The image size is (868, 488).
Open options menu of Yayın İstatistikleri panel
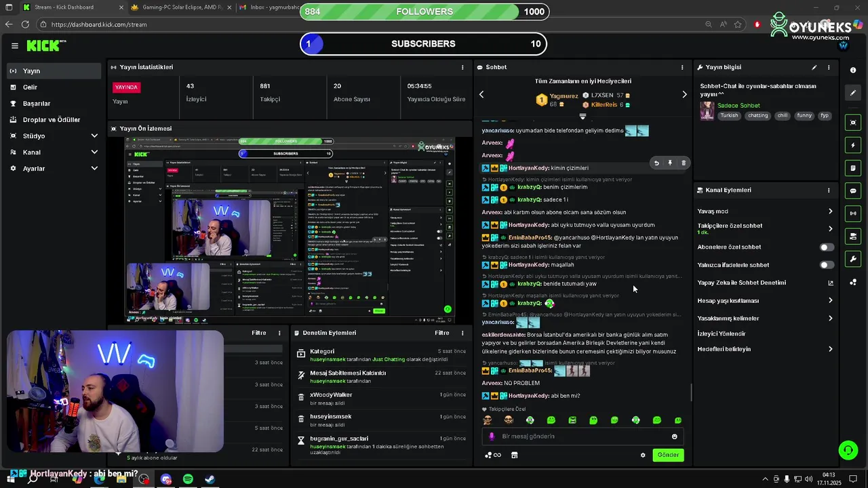click(462, 67)
